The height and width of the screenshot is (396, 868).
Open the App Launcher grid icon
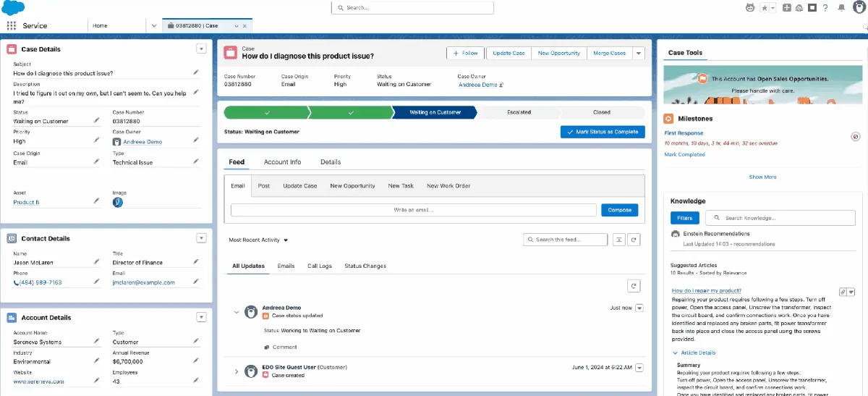pos(12,25)
